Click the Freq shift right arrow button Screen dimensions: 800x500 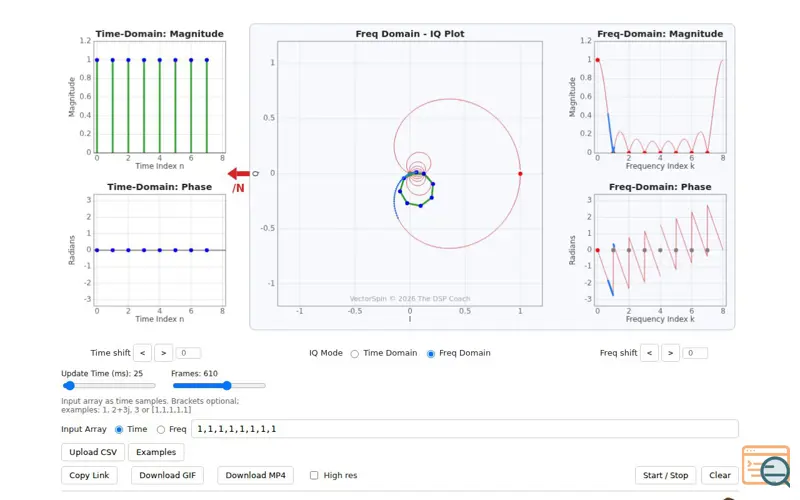(x=670, y=353)
